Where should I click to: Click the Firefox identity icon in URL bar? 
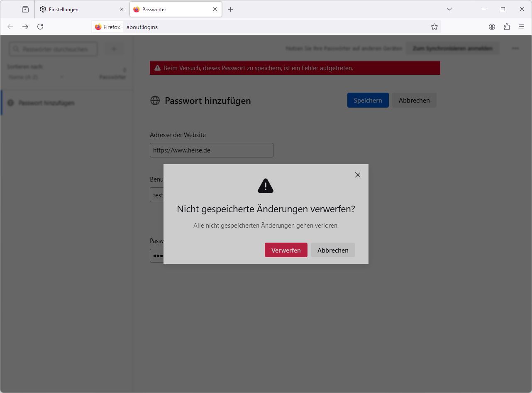(107, 27)
